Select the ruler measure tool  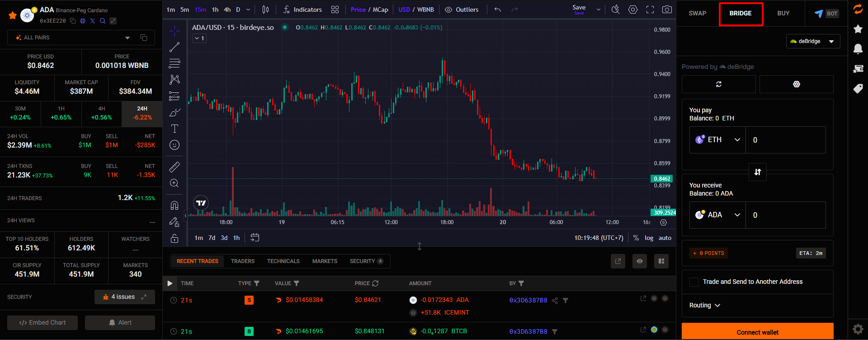point(175,167)
